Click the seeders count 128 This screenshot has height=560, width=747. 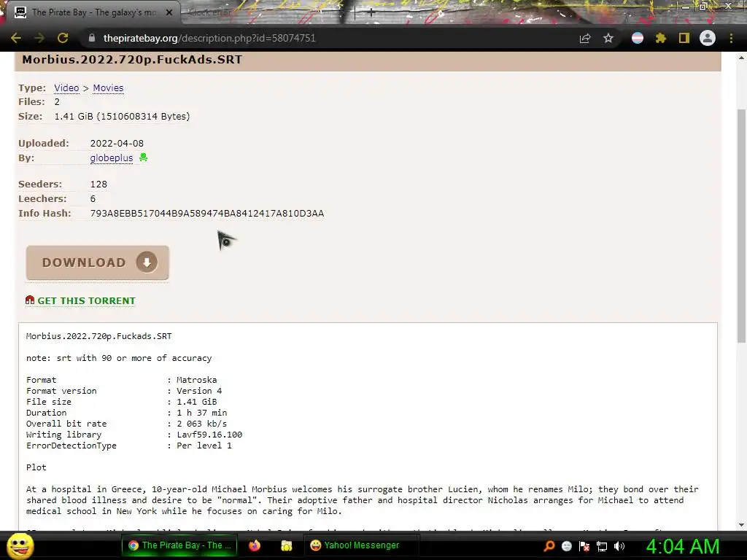coord(98,184)
